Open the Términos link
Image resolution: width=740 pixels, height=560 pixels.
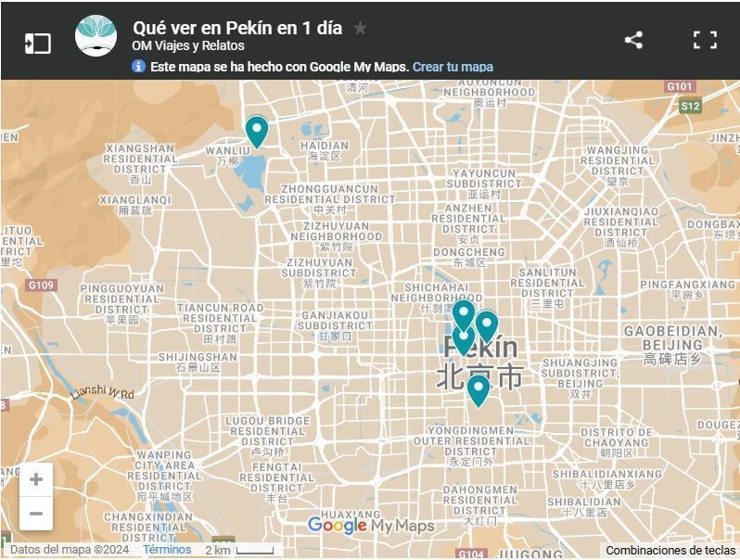tap(167, 550)
